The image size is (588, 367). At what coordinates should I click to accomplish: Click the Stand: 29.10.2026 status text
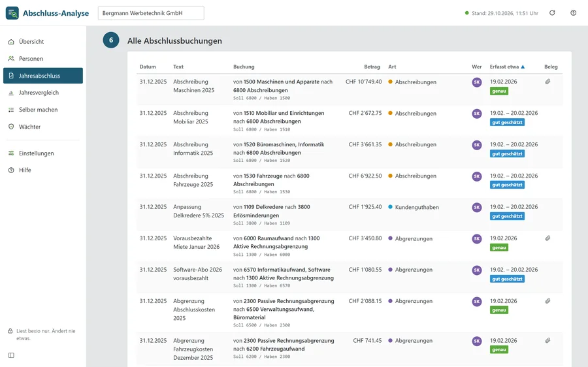505,13
